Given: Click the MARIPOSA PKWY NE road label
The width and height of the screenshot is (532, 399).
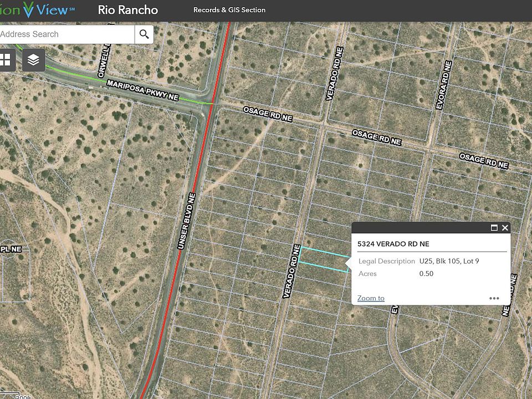Looking at the screenshot, I should 143,90.
